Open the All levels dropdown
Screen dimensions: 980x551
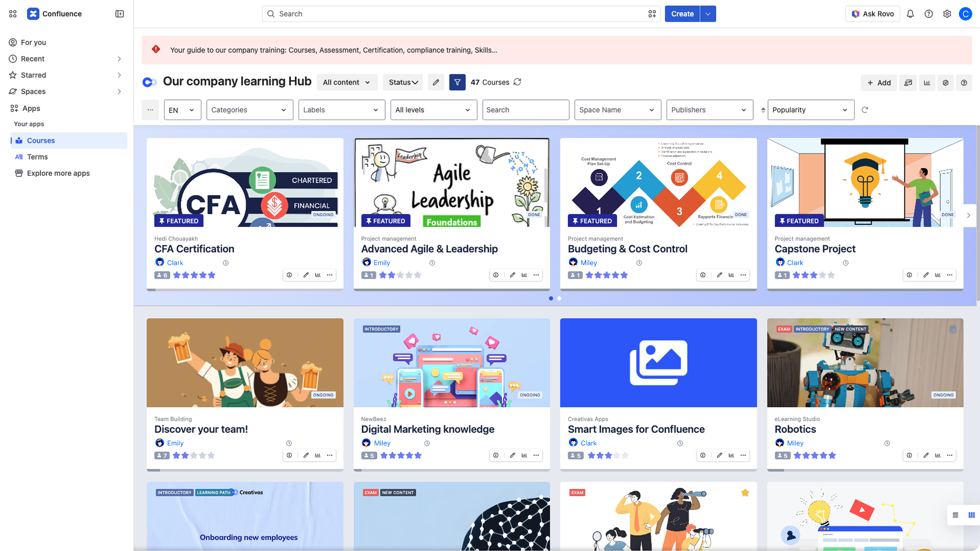(x=434, y=110)
